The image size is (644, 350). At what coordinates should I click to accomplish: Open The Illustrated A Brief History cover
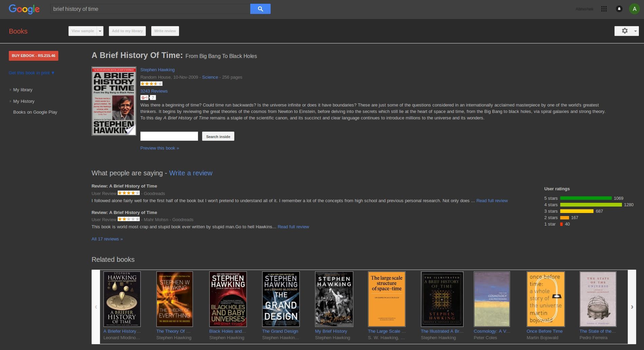[x=442, y=299]
